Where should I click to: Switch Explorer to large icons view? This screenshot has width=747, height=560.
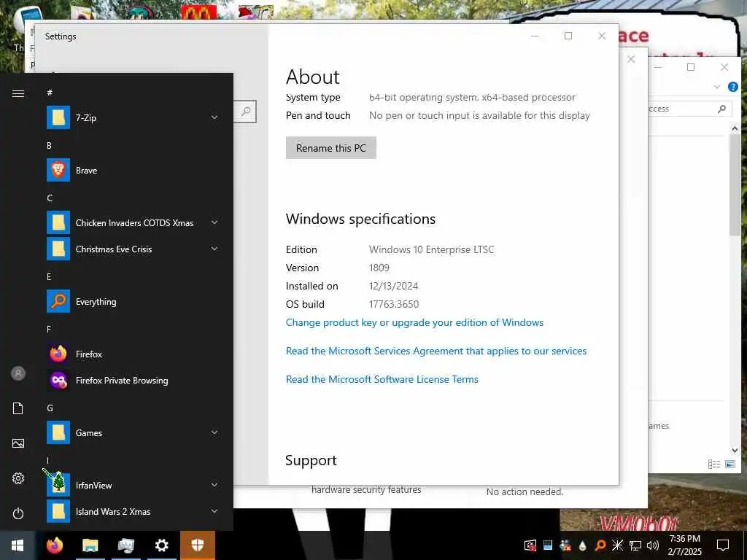tap(730, 464)
